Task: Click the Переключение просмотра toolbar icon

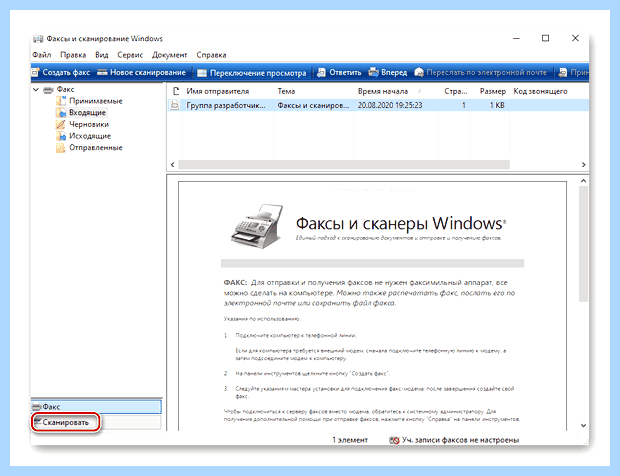Action: tap(202, 73)
